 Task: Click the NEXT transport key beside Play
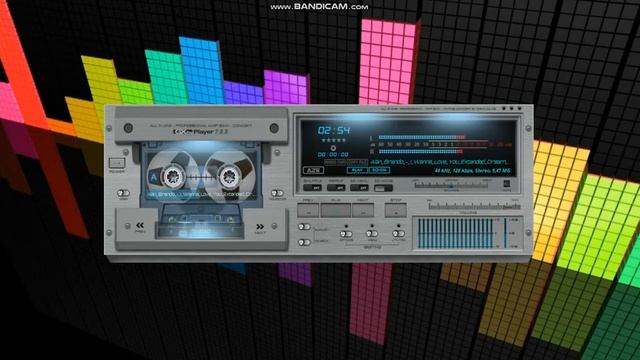[363, 211]
